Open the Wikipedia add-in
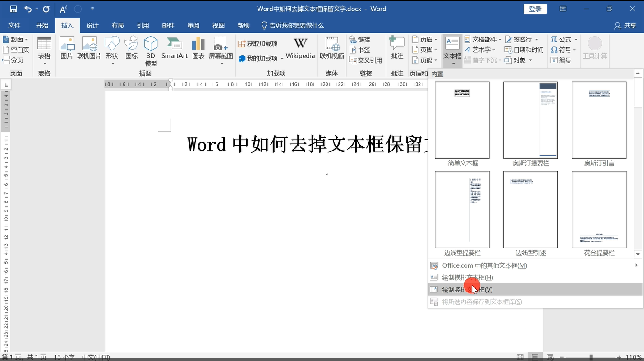Image resolution: width=644 pixels, height=361 pixels. click(300, 48)
